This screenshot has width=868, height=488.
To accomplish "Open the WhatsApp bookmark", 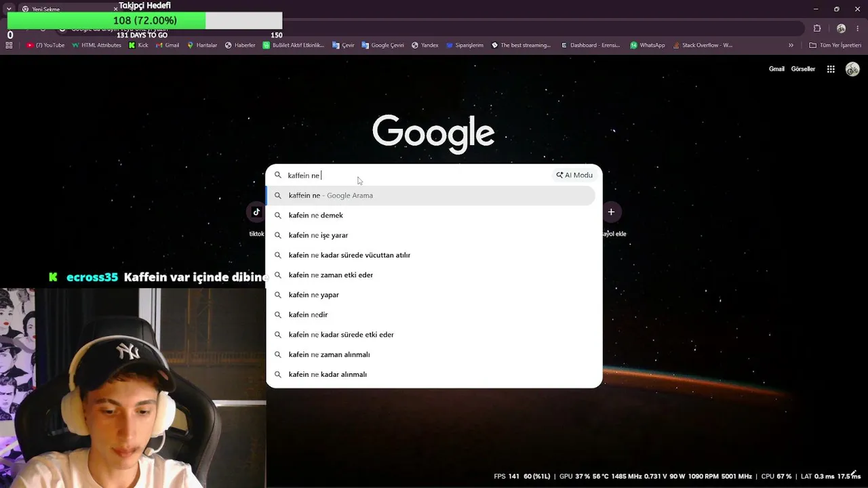I will [x=648, y=45].
